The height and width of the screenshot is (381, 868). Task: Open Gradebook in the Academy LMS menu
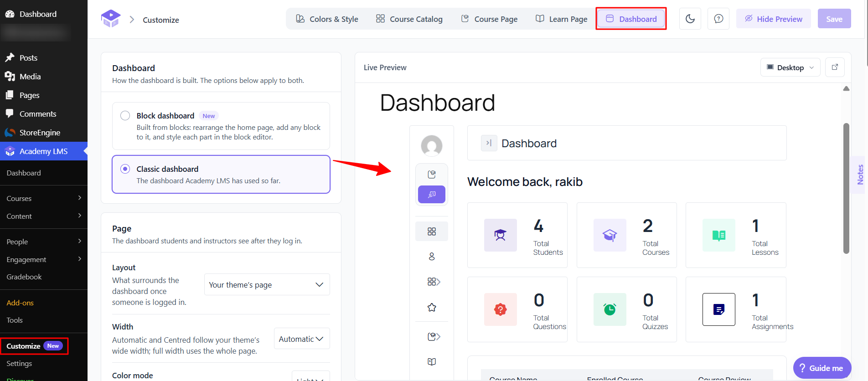coord(24,277)
